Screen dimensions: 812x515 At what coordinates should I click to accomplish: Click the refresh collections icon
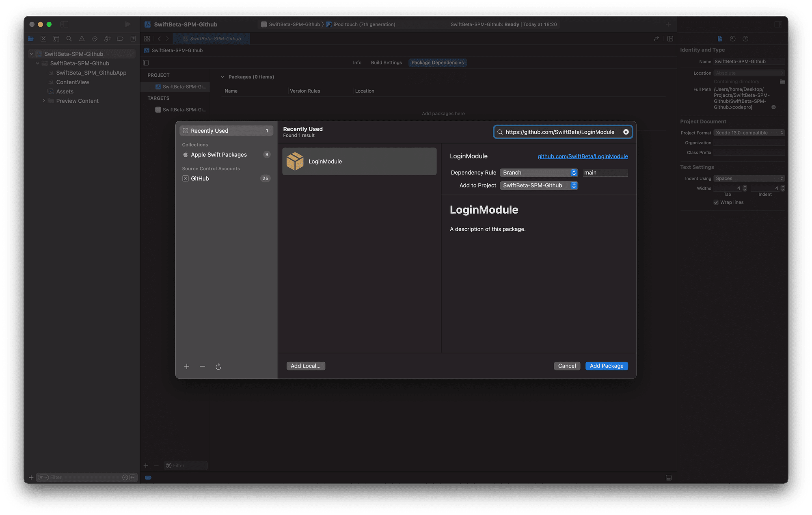pyautogui.click(x=218, y=367)
